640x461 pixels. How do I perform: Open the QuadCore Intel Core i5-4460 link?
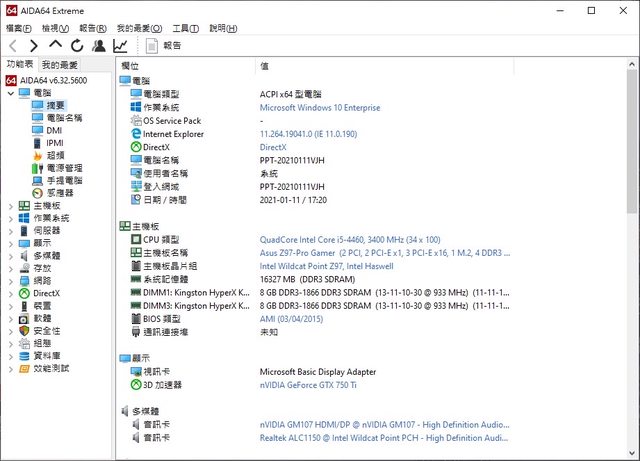click(x=350, y=240)
